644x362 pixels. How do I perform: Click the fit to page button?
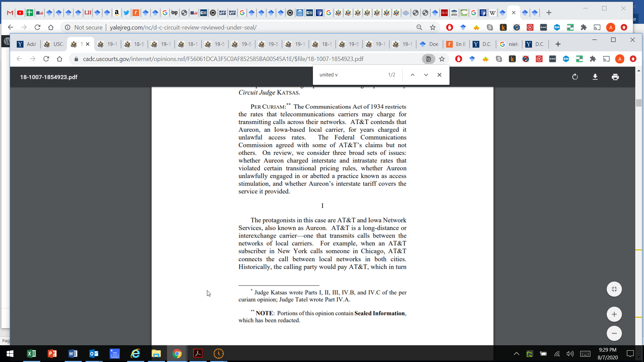tap(614, 289)
